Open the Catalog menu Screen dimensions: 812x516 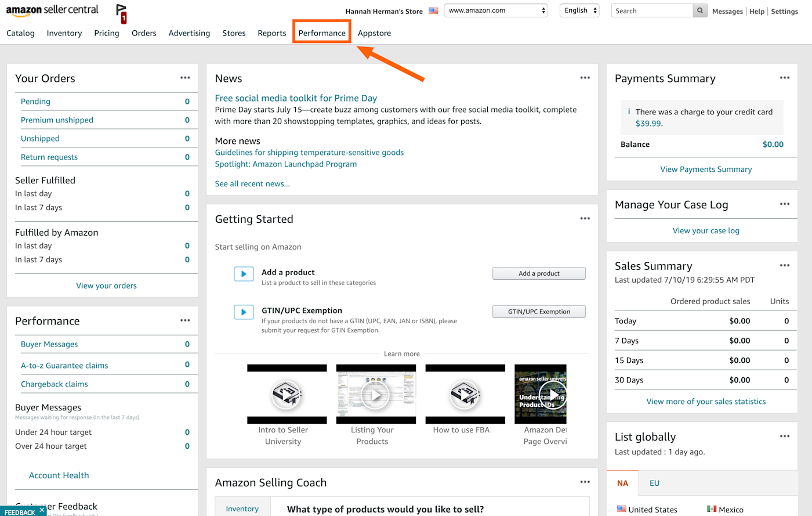pos(20,33)
